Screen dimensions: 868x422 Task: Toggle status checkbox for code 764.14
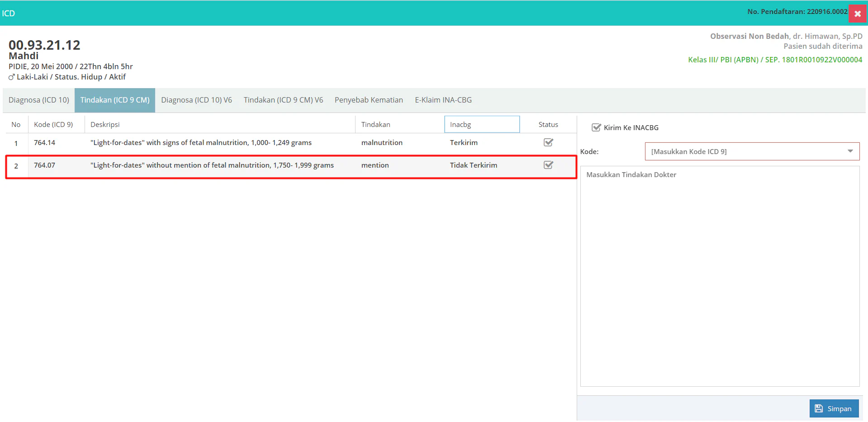[x=548, y=143]
